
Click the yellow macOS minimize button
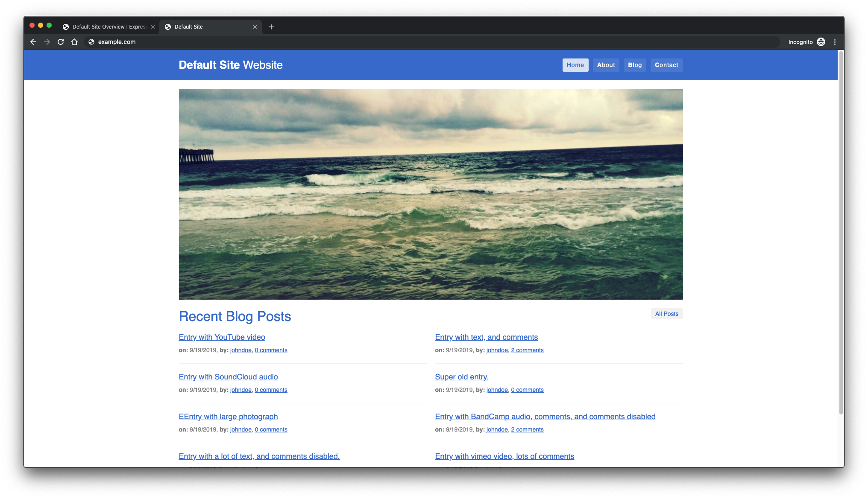click(x=41, y=26)
